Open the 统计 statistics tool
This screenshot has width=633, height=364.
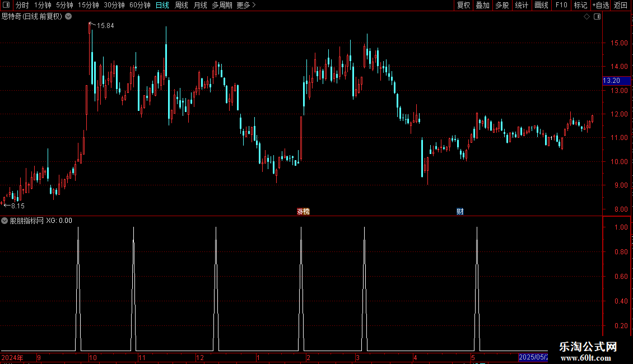[x=522, y=5]
